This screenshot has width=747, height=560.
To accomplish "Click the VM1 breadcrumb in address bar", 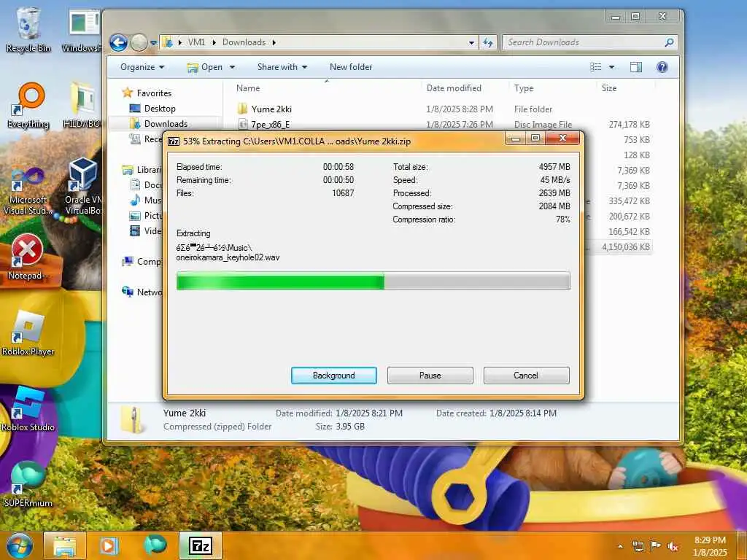I will (x=196, y=42).
